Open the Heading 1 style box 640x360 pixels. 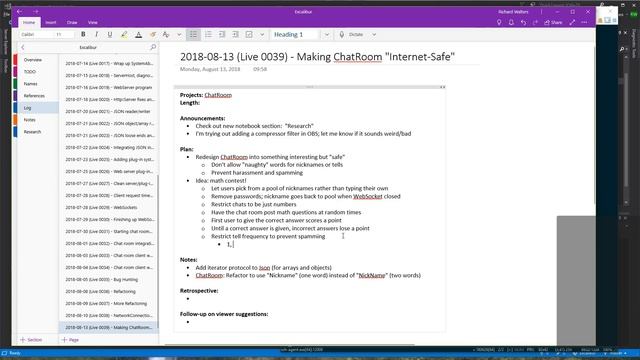tap(296, 34)
